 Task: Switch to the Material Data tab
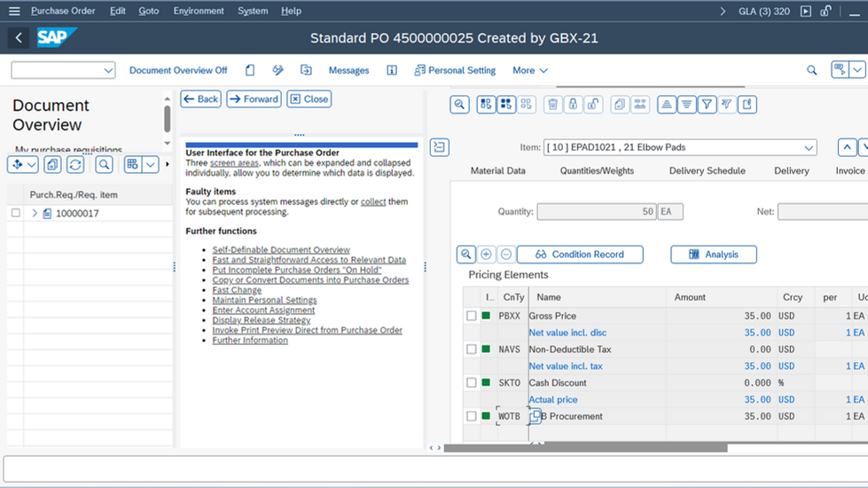tap(497, 170)
